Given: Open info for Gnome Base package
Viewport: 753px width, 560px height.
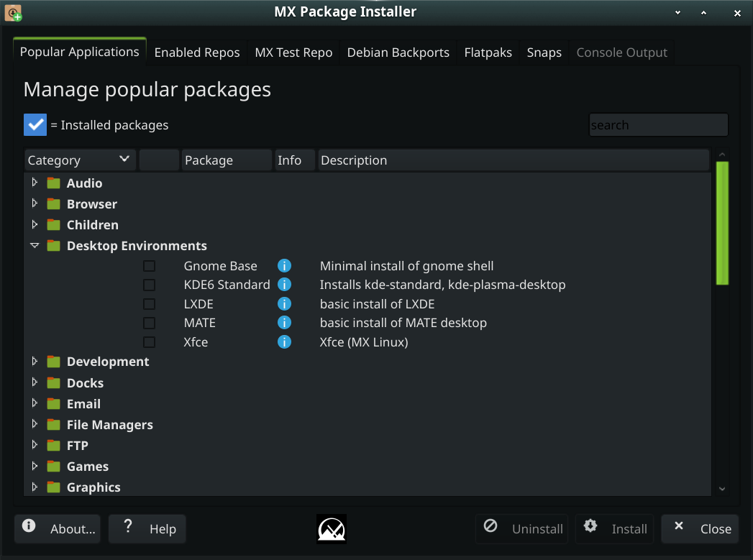Looking at the screenshot, I should [284, 266].
